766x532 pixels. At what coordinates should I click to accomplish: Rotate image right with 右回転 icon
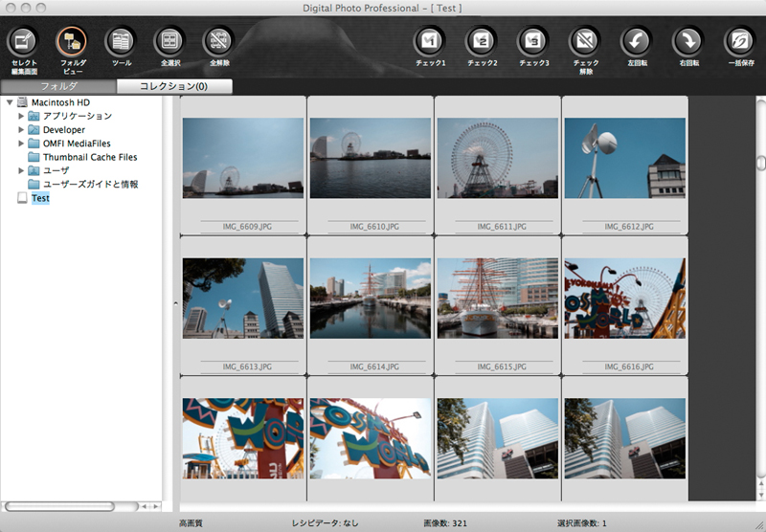coord(688,41)
